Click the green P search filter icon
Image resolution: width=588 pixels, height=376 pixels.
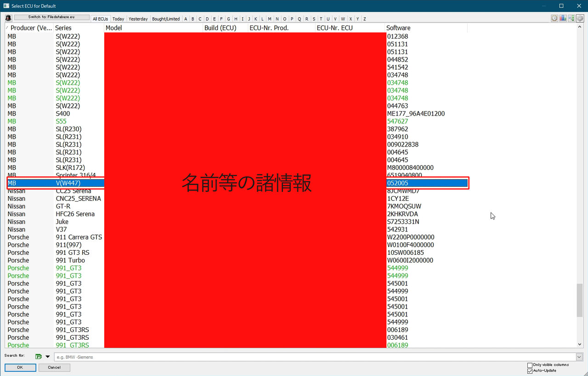pyautogui.click(x=38, y=356)
